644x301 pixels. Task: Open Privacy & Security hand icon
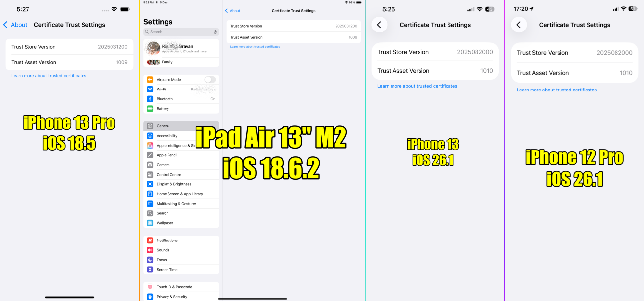pyautogui.click(x=150, y=297)
